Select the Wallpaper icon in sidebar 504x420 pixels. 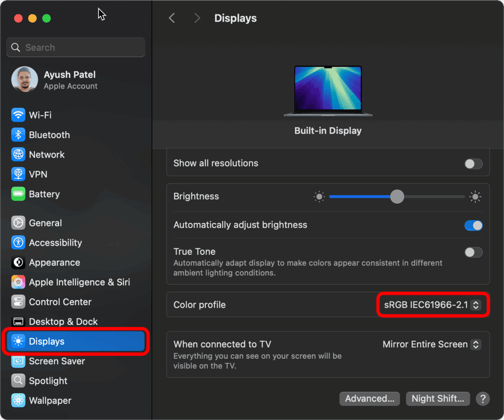[x=18, y=400]
